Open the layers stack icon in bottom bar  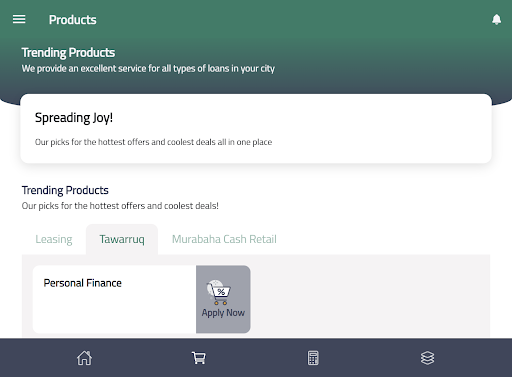point(427,358)
